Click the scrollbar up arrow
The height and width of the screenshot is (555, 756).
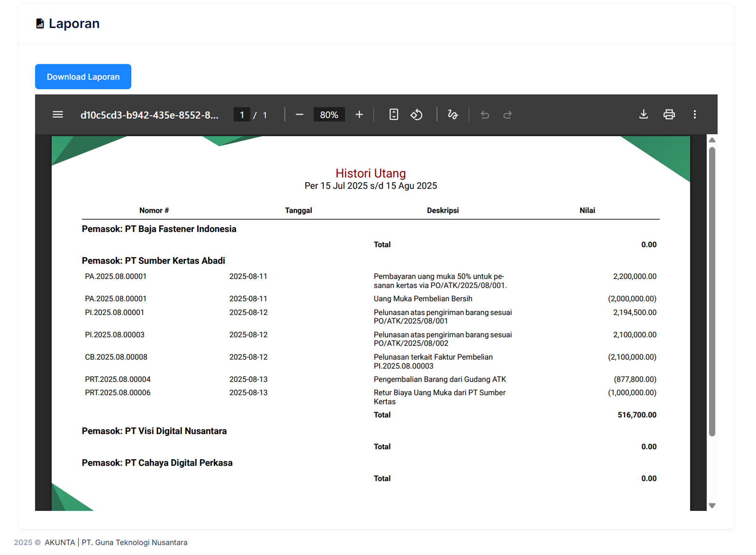click(x=711, y=140)
